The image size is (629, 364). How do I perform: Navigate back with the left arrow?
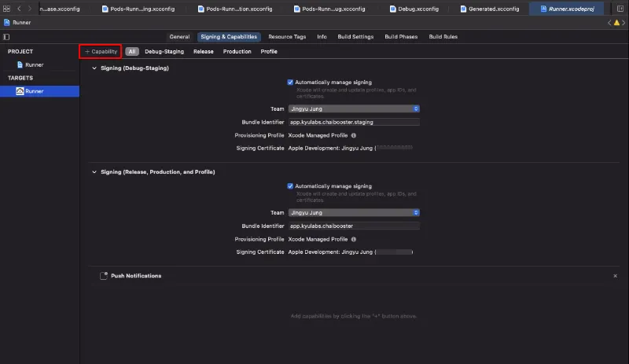19,8
